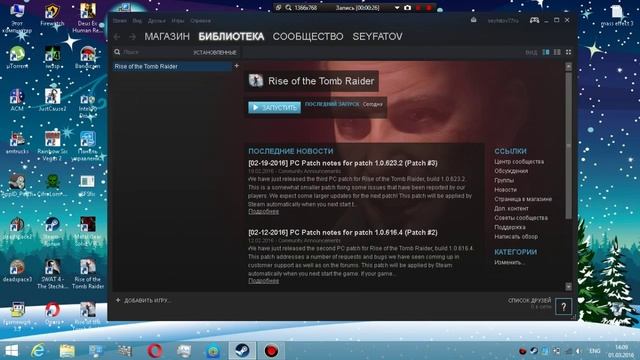Open Страница в магазине link
The height and width of the screenshot is (360, 640).
click(523, 199)
